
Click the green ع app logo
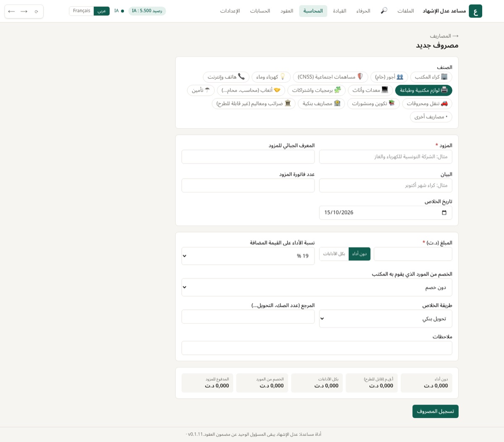[x=475, y=11]
